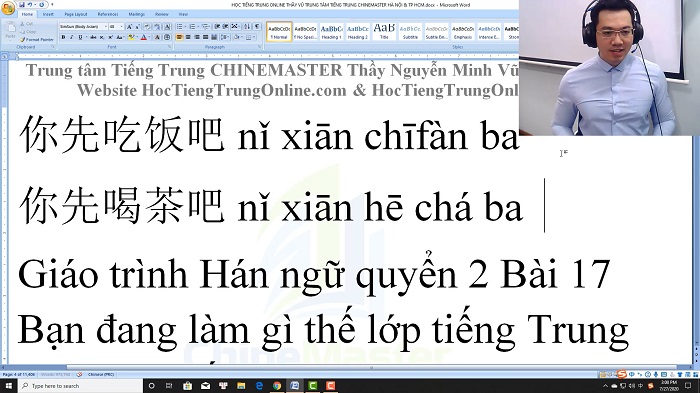Viewport: 700px width, 393px height.
Task: Apply the red font color
Action: 143,37
